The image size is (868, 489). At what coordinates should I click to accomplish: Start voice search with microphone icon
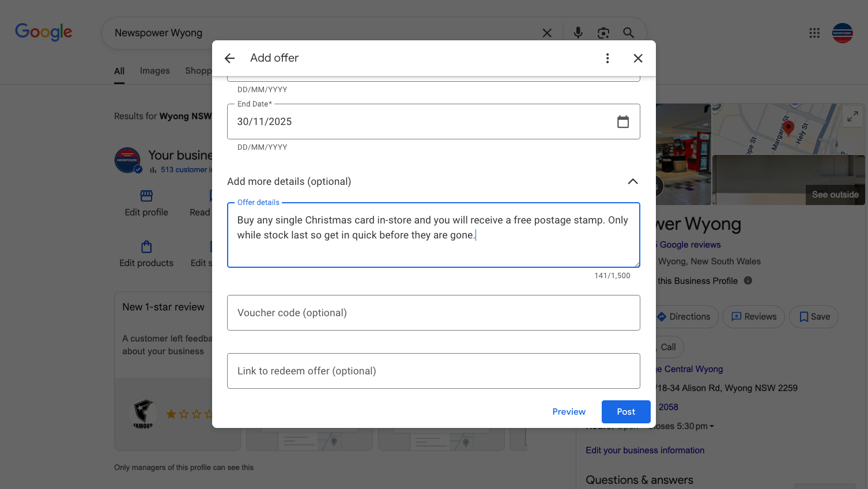(578, 33)
